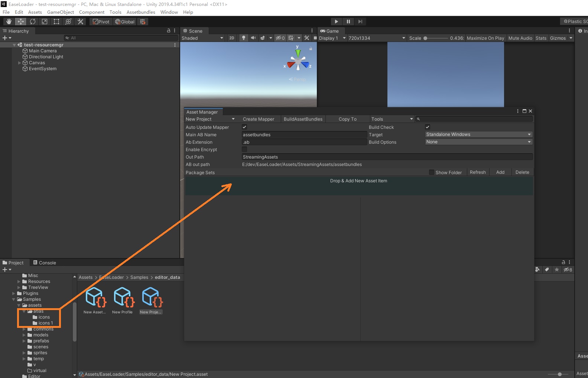Expand Plugins folder in Project tree
This screenshot has height=378, width=588.
click(x=14, y=293)
